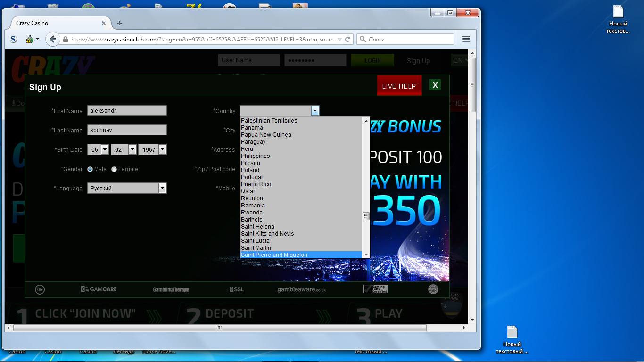This screenshot has height=362, width=644.
Task: Choose Poland in the country list
Action: click(301, 170)
